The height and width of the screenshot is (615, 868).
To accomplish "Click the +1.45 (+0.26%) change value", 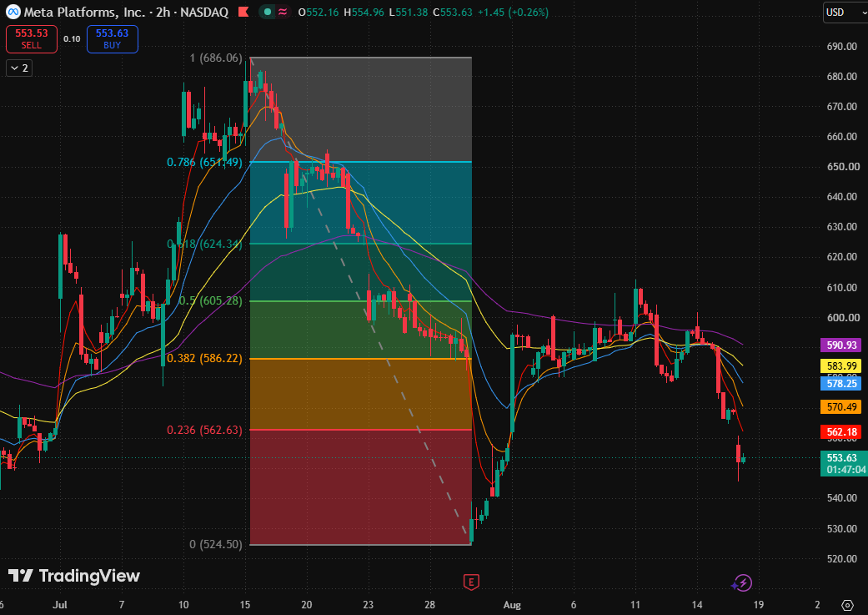I will click(513, 13).
